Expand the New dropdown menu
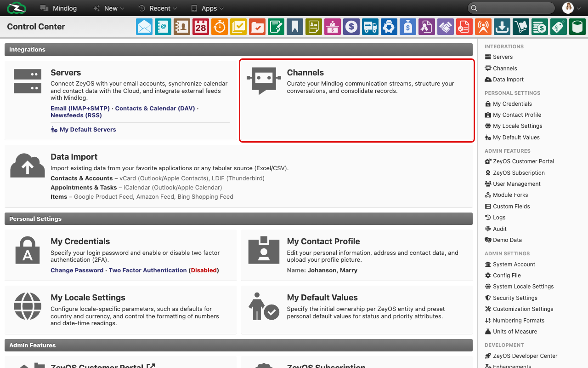Screen dimensions: 588x368 pyautogui.click(x=108, y=8)
